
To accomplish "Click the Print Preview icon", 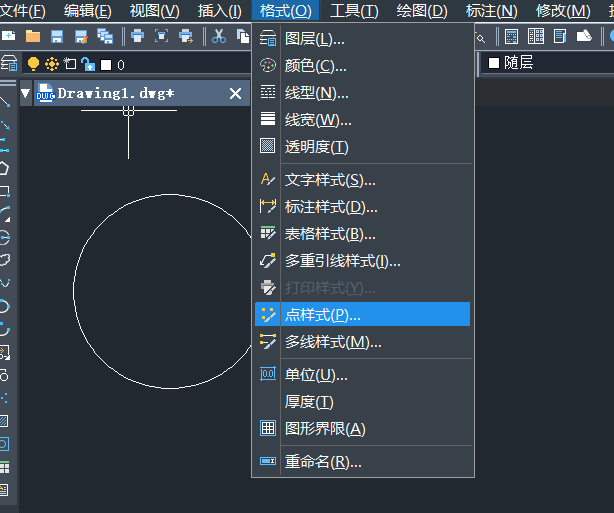I will [x=161, y=36].
